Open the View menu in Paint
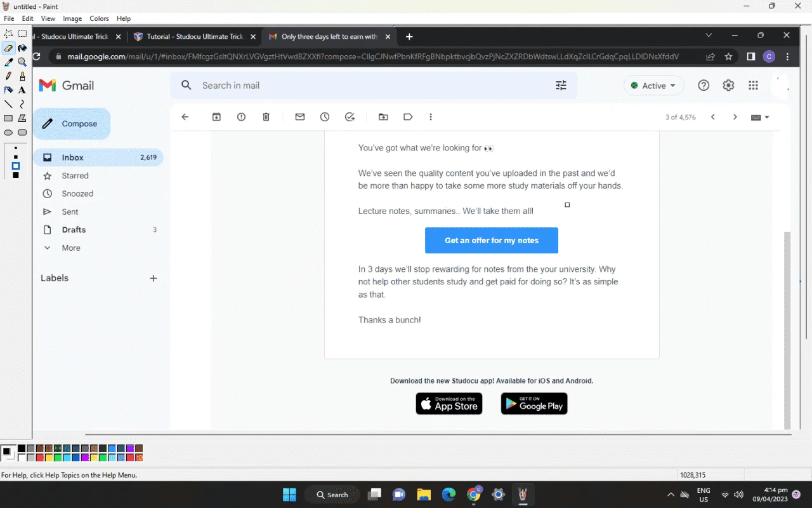Image resolution: width=812 pixels, height=508 pixels. [48, 19]
